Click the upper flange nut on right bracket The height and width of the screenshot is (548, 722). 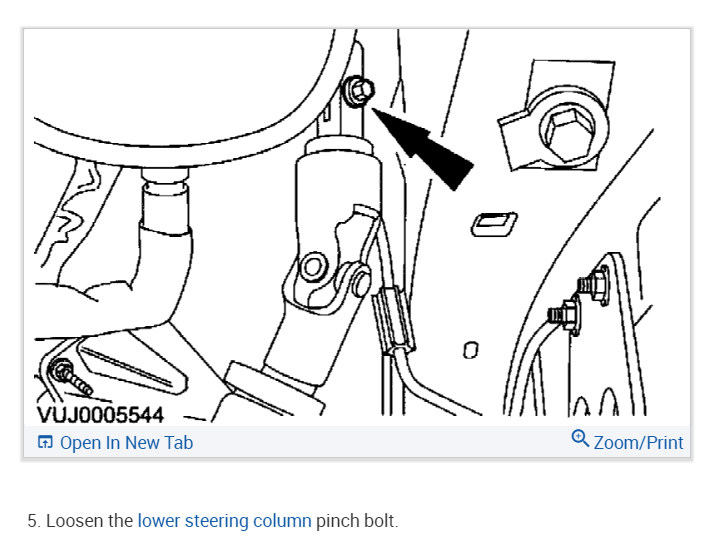594,285
